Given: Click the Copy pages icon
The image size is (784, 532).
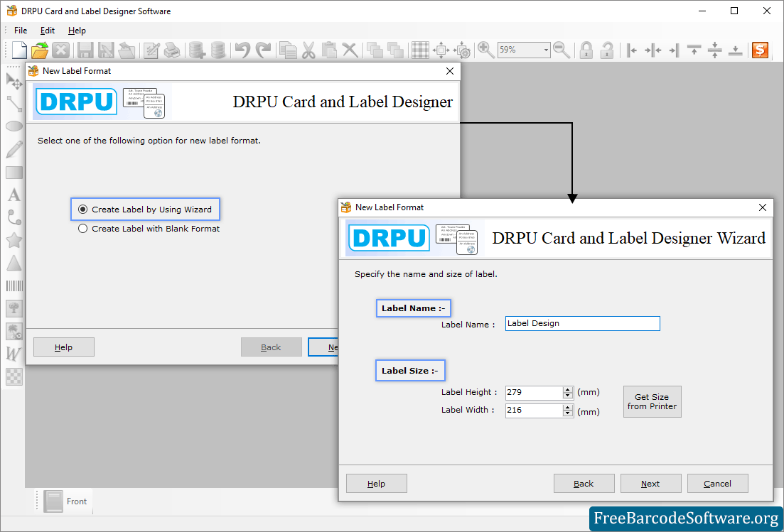Looking at the screenshot, I should coord(288,50).
